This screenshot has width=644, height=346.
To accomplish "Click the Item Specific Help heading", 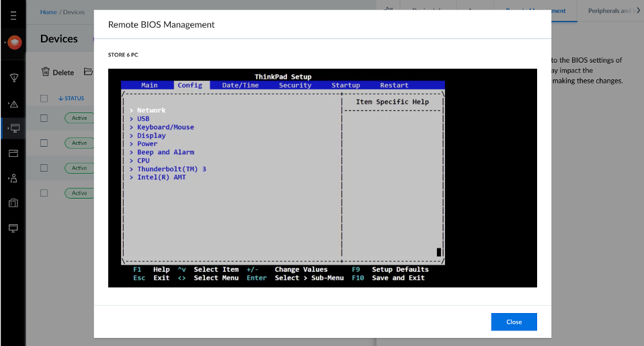I will point(392,102).
